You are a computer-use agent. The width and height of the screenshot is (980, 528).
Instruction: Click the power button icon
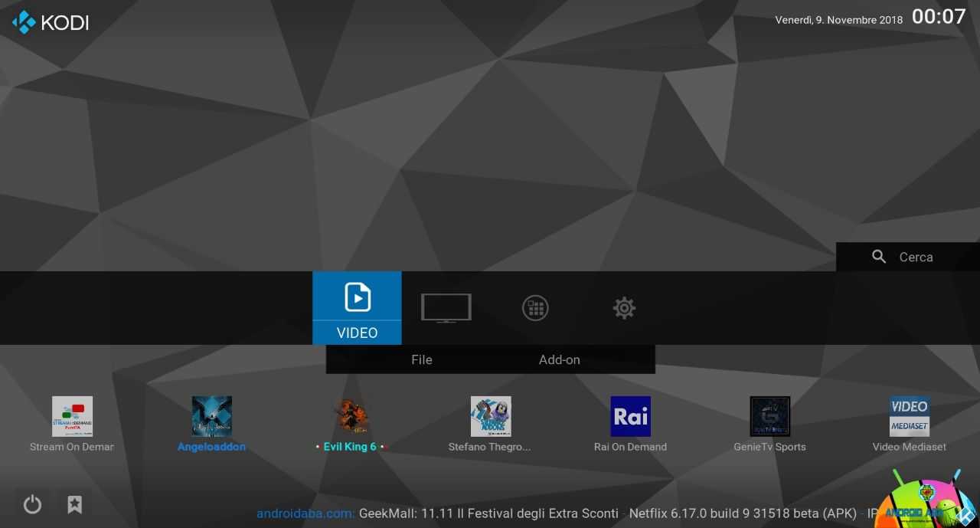click(32, 504)
